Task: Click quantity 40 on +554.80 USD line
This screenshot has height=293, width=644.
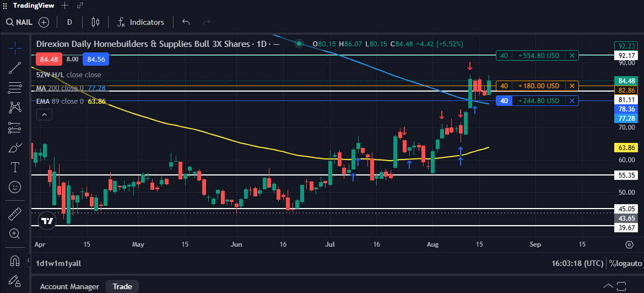Action: [x=505, y=55]
